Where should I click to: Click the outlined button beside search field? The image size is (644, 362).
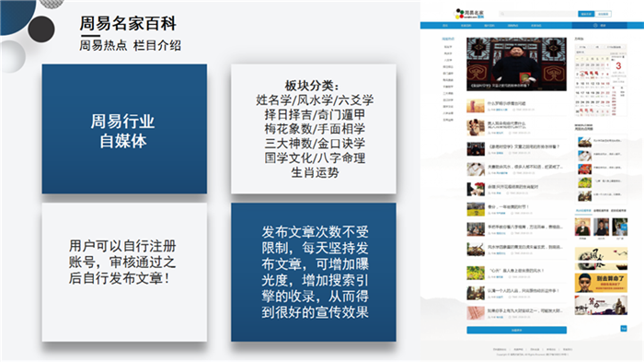click(603, 14)
